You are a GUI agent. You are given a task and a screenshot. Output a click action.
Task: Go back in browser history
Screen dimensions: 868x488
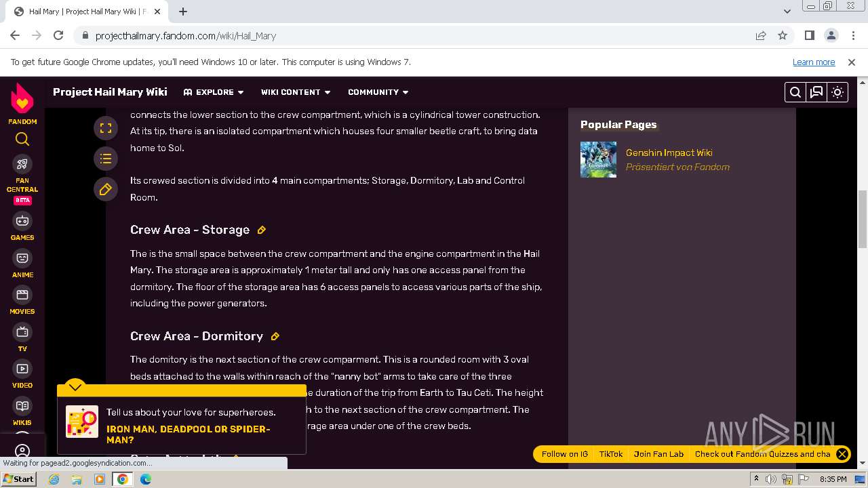[x=15, y=35]
